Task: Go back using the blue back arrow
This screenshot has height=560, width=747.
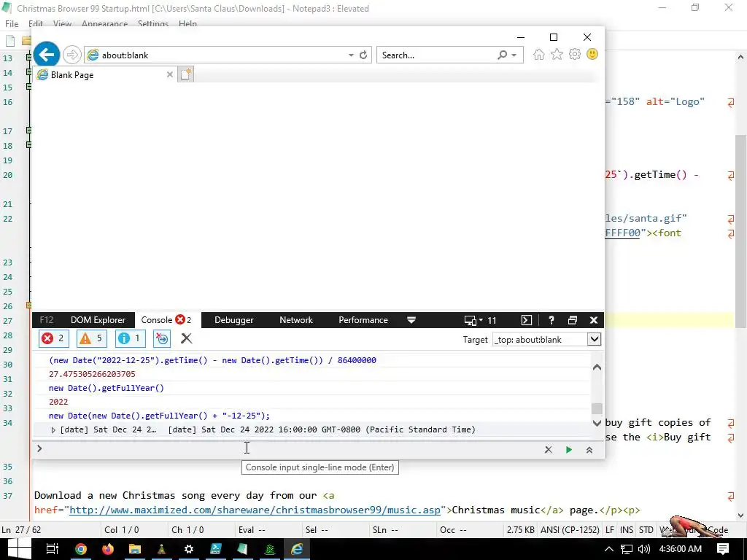Action: [x=46, y=55]
